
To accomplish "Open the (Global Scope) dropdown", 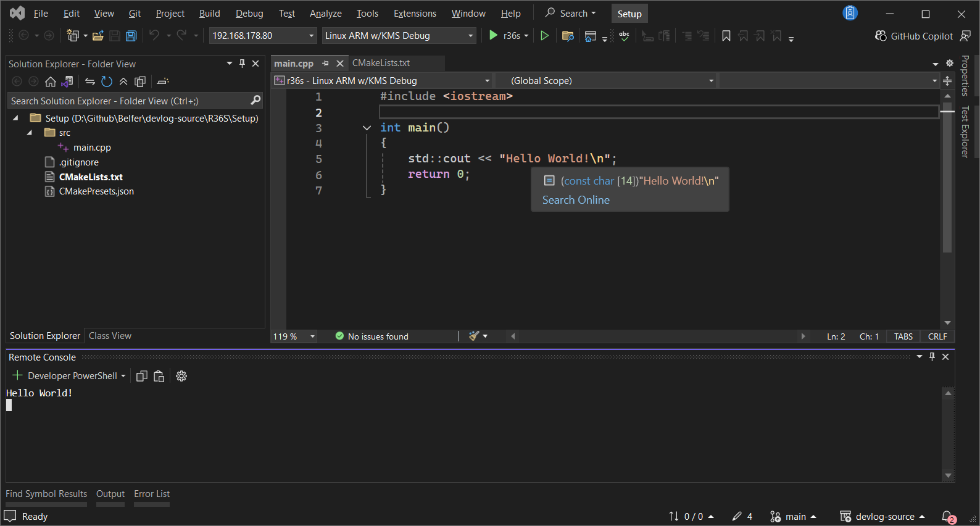I will click(607, 81).
